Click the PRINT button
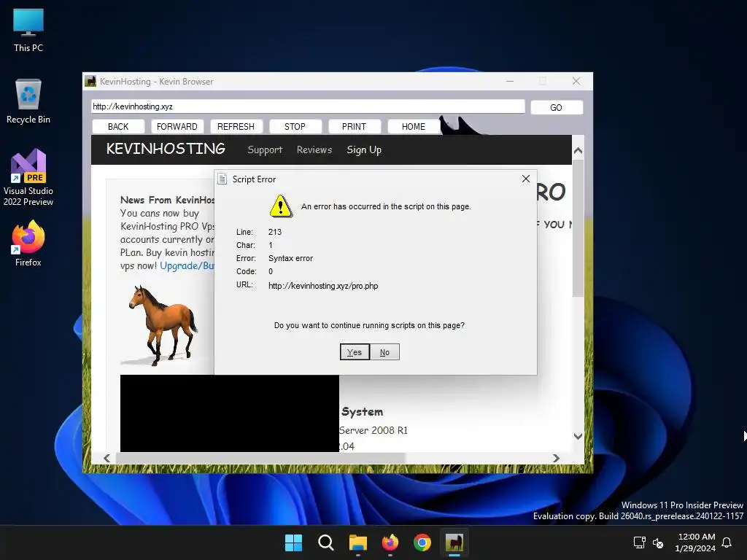Image resolution: width=747 pixels, height=560 pixels. click(x=354, y=127)
